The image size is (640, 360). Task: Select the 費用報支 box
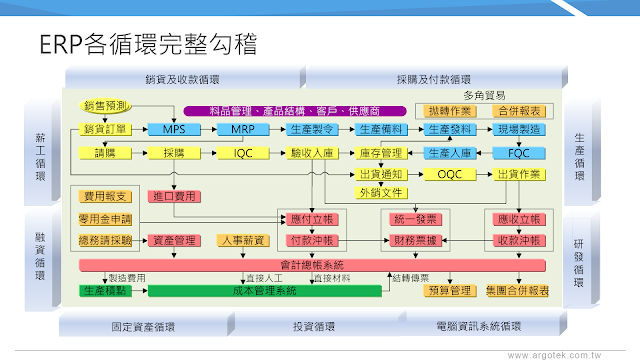coord(105,196)
